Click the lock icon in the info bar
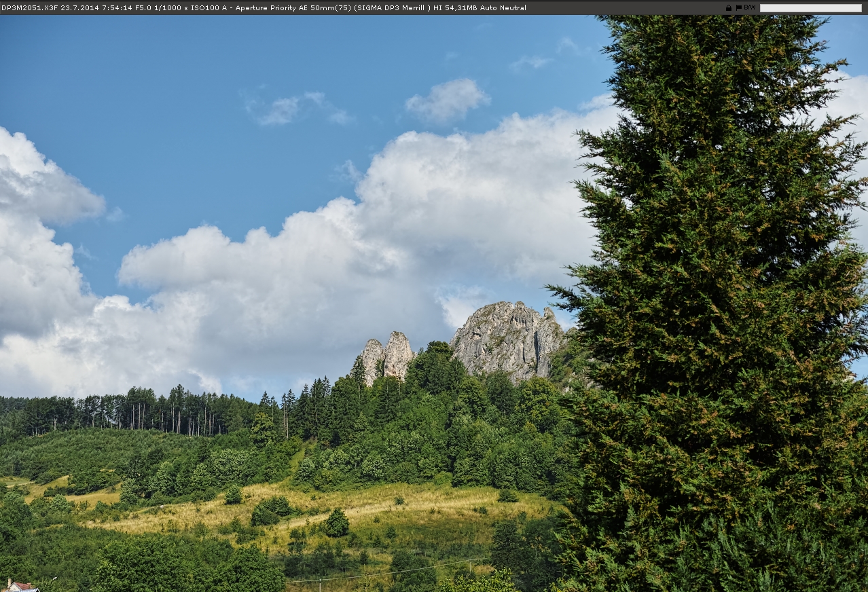This screenshot has width=868, height=592. pyautogui.click(x=729, y=8)
